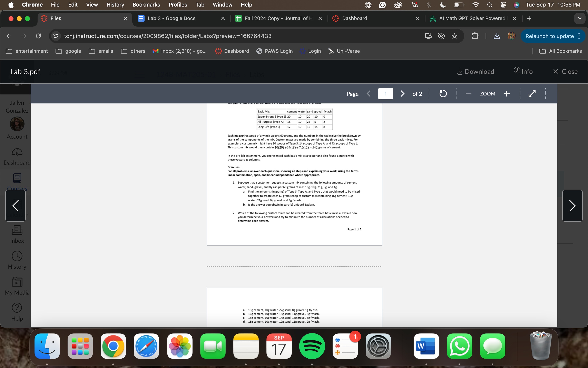
Task: Open the Chrome File menu
Action: pyautogui.click(x=55, y=5)
